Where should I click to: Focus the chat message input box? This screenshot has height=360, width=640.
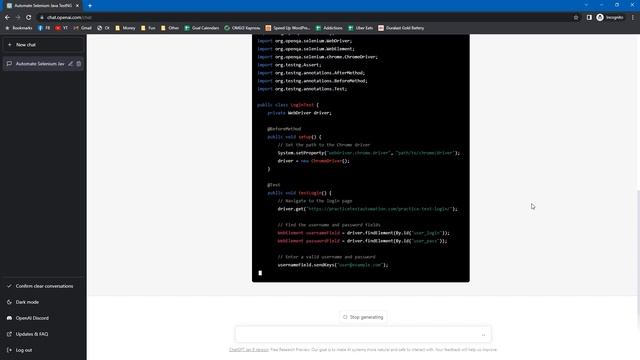(x=363, y=334)
